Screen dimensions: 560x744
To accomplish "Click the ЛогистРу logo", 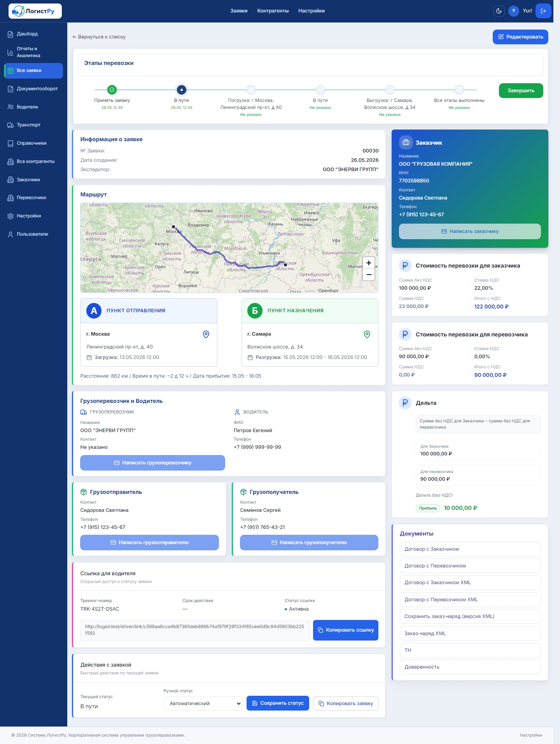I will [x=35, y=11].
